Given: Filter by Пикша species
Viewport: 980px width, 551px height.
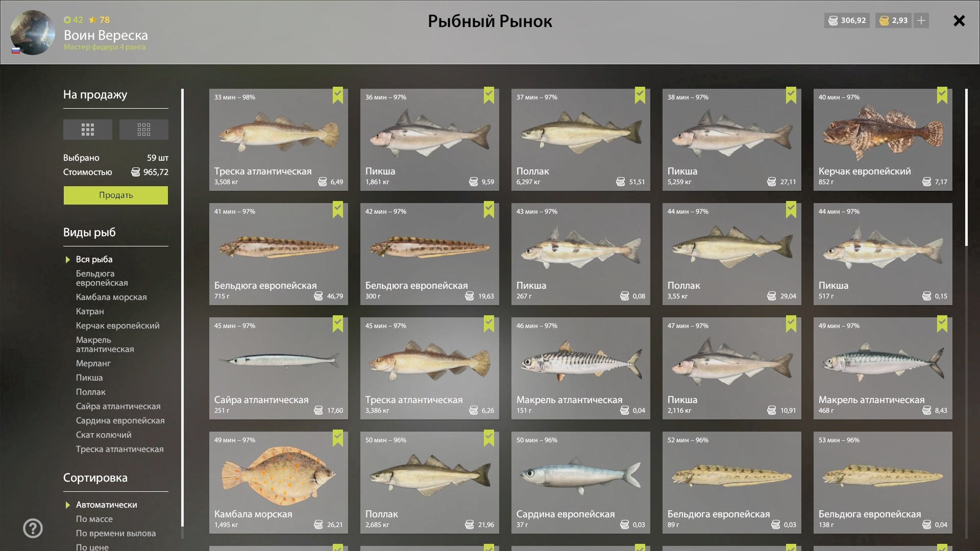Looking at the screenshot, I should pos(89,378).
